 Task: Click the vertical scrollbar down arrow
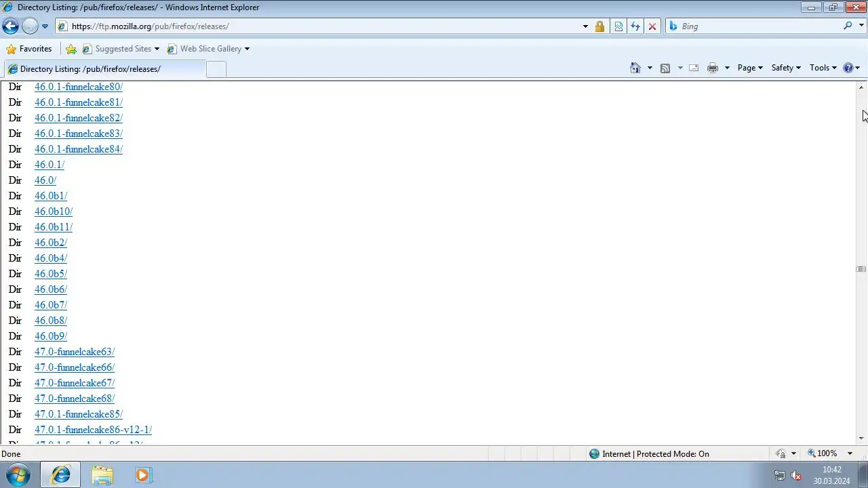coord(861,439)
